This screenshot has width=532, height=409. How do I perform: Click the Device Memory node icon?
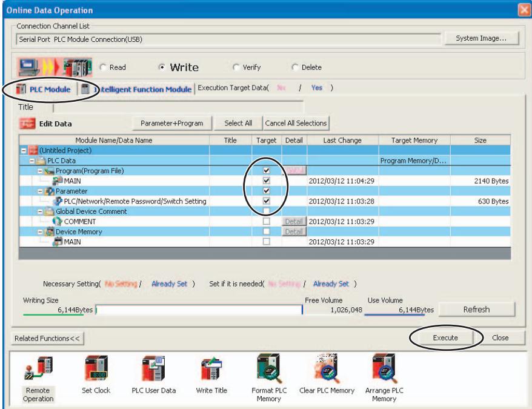pyautogui.click(x=50, y=232)
